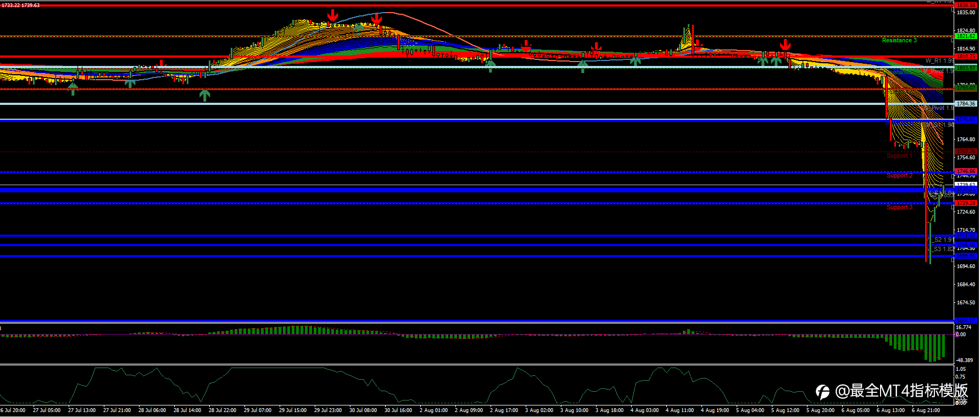Click the 29 Jul 15:00 time label
980x417 pixels.
pos(293,410)
